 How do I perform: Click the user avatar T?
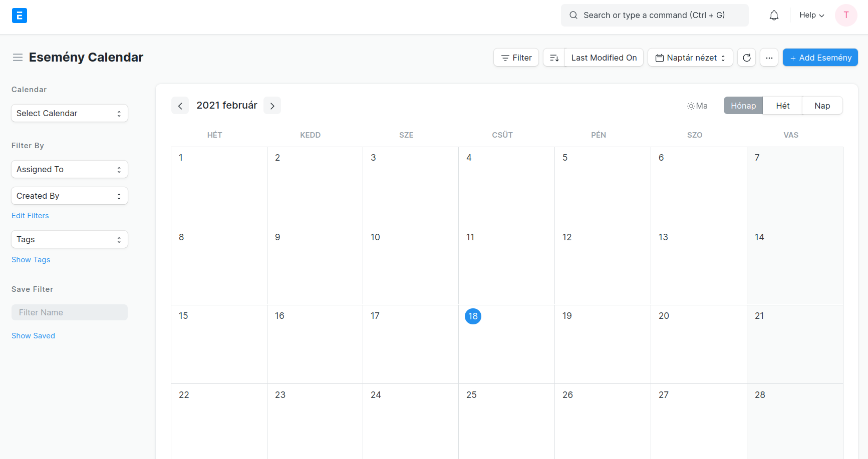(846, 15)
